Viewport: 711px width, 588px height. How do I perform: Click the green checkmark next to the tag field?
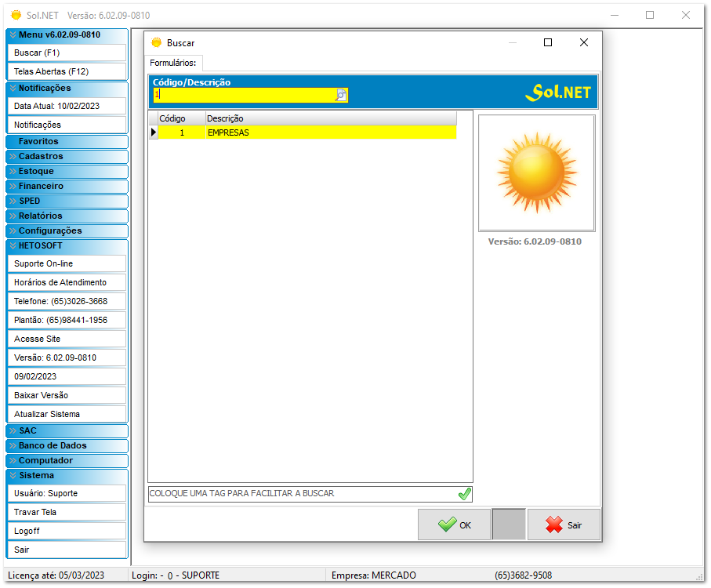[464, 494]
